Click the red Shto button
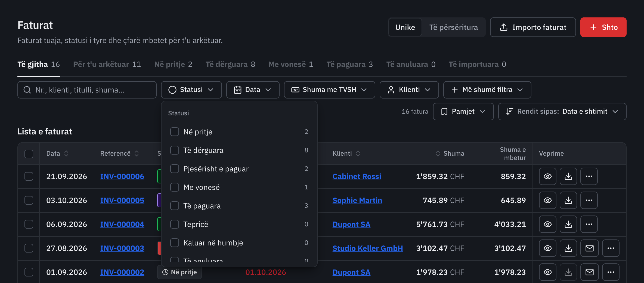The image size is (644, 283). coord(603,27)
